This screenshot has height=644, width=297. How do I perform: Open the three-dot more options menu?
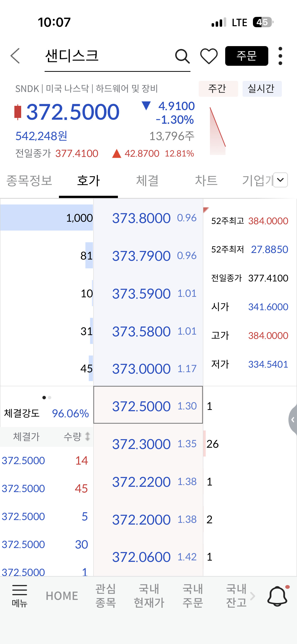tap(280, 56)
